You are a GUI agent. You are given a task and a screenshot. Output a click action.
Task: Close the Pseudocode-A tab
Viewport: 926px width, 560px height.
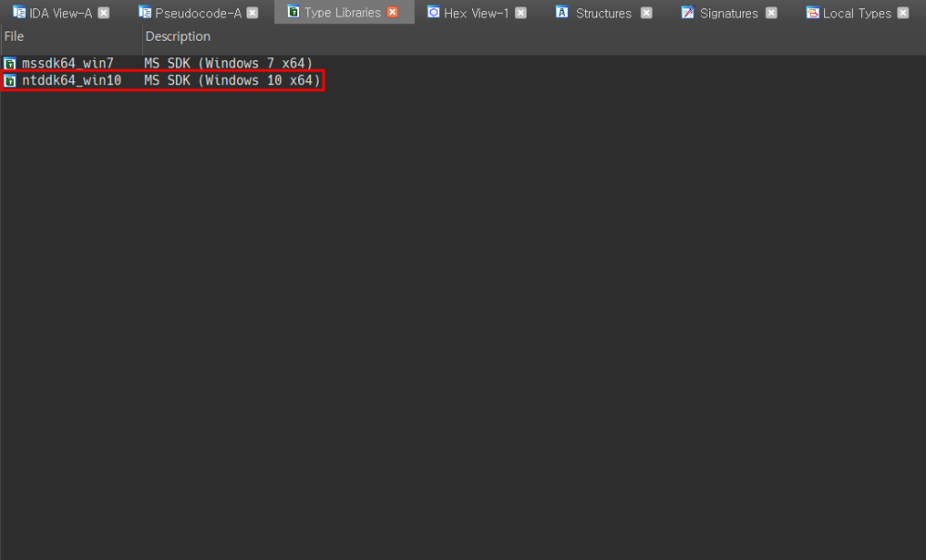point(252,12)
